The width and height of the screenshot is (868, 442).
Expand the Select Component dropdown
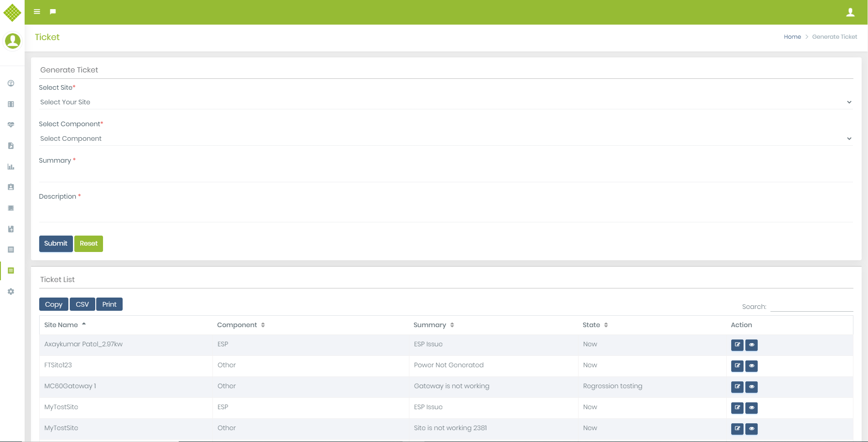pos(445,139)
